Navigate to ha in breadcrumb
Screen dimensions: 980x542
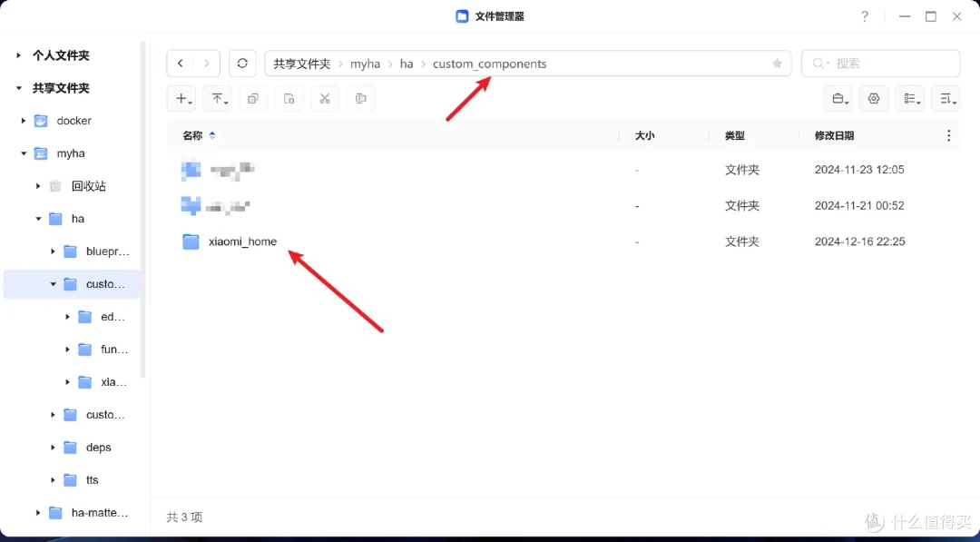pos(407,64)
